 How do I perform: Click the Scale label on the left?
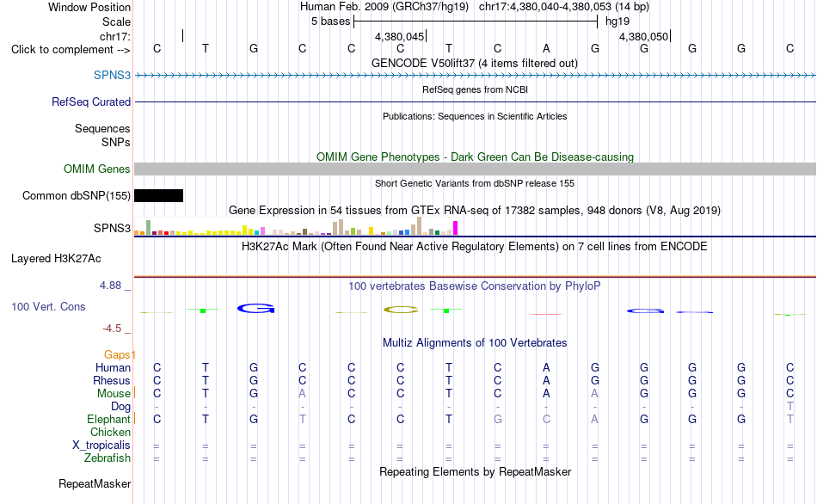pyautogui.click(x=116, y=22)
